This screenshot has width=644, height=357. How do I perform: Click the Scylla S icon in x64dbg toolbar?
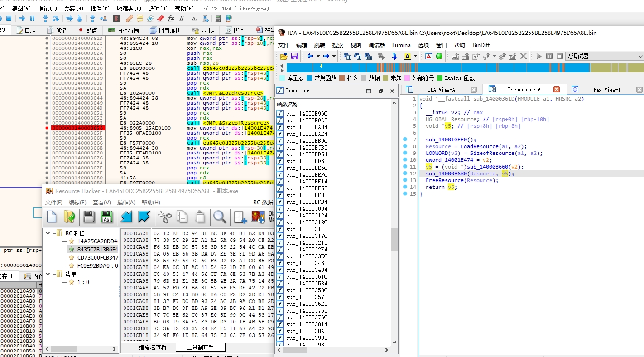116,19
